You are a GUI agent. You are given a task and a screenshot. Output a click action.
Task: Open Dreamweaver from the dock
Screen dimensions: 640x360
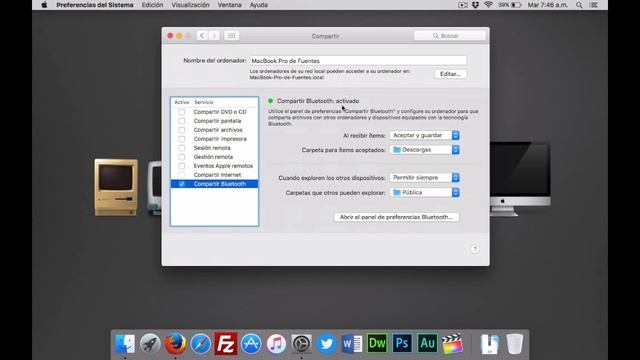(x=377, y=344)
